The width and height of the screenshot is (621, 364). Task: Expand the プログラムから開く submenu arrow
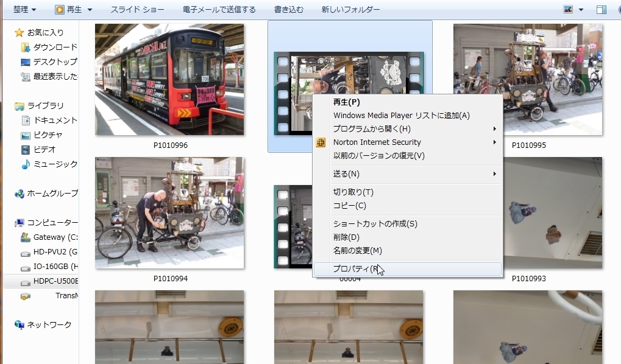coord(495,129)
